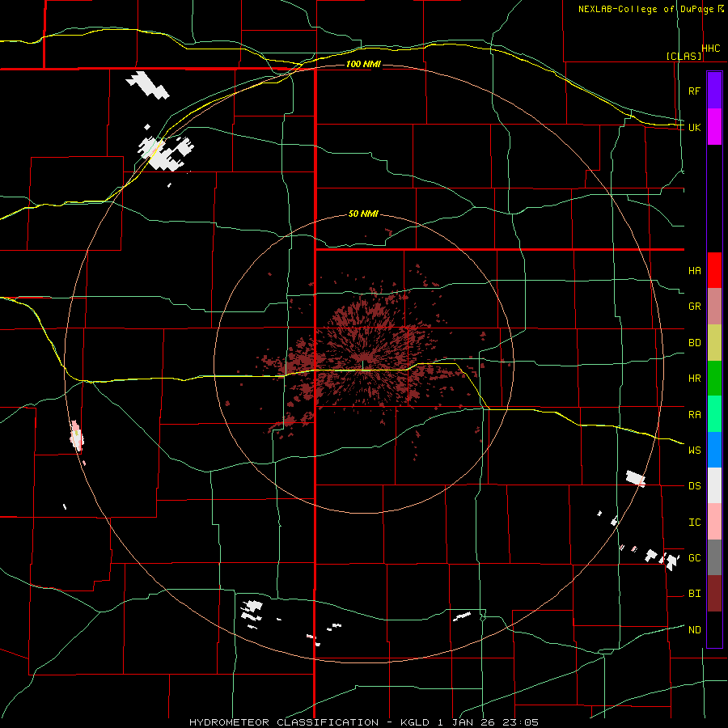Click the 50 NMI range ring label
The image size is (728, 728).
[x=363, y=214]
